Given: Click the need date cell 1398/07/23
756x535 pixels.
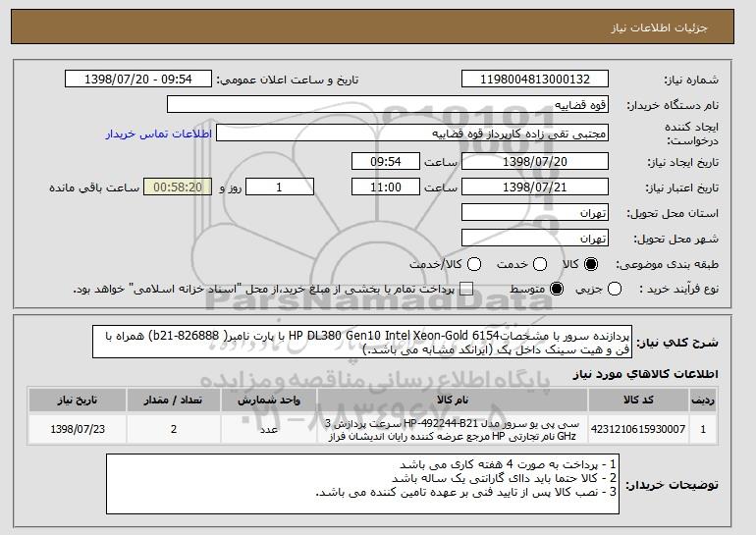Looking at the screenshot, I should pyautogui.click(x=78, y=429).
